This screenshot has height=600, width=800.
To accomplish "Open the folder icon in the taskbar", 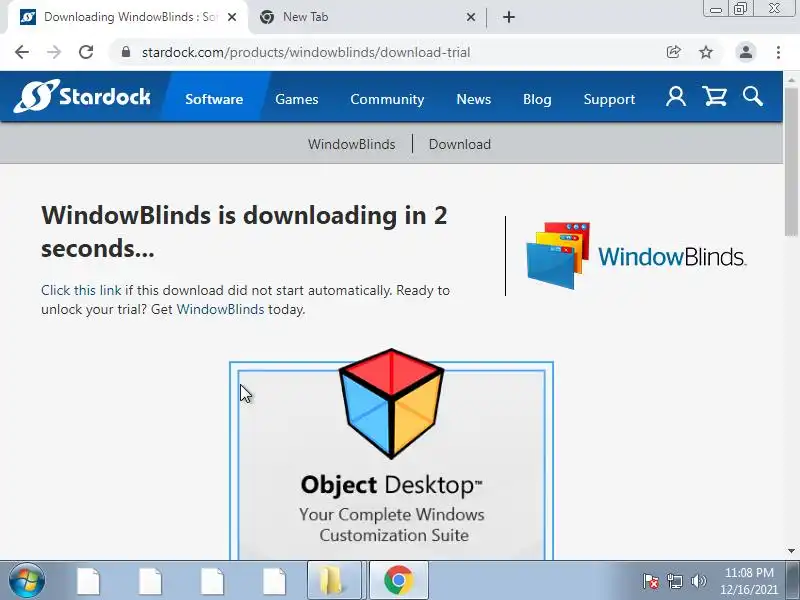I will tap(334, 580).
